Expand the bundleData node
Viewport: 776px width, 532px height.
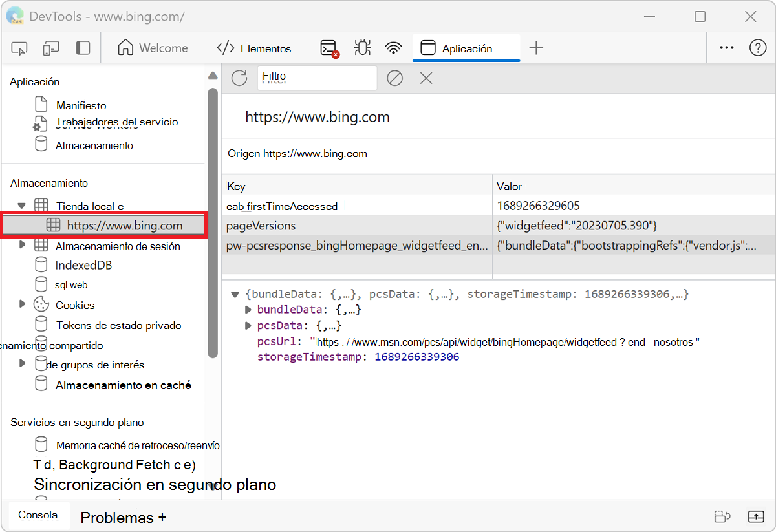(248, 310)
